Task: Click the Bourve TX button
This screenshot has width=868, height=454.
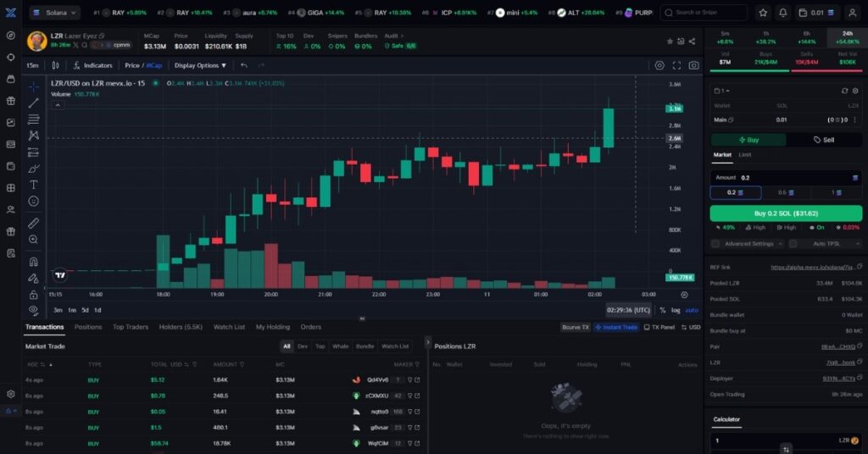Action: click(x=576, y=327)
